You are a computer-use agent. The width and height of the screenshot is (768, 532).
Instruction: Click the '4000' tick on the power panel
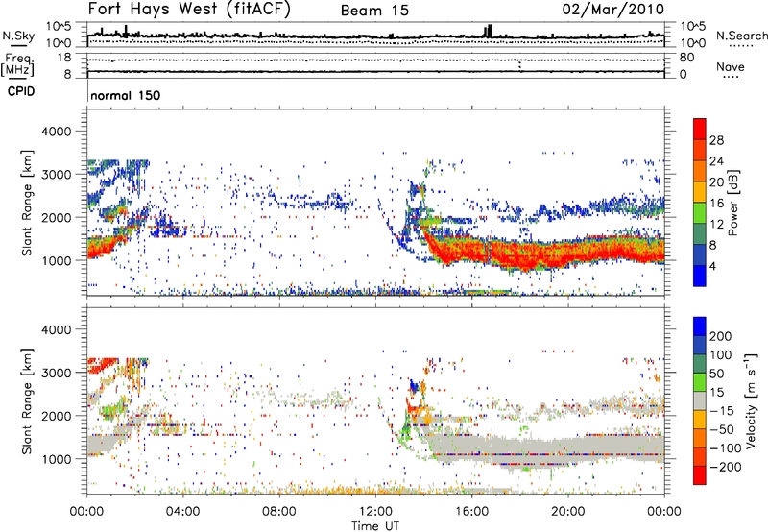[56, 132]
